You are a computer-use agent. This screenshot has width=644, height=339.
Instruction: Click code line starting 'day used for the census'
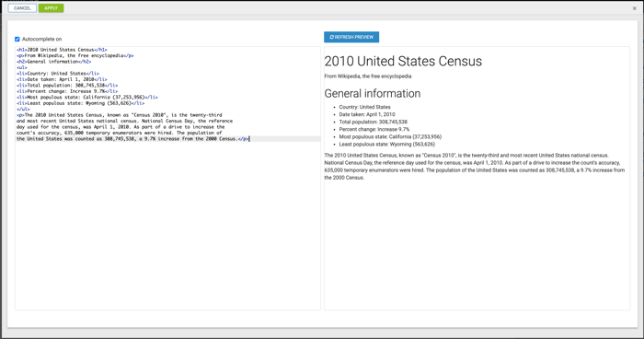click(121, 127)
